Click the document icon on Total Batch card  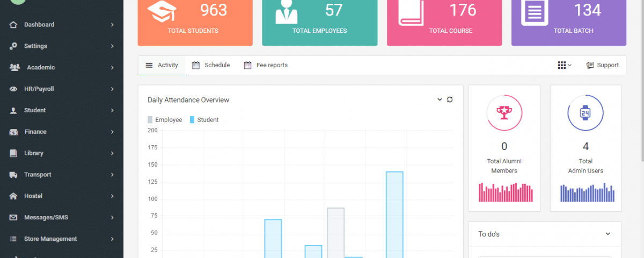click(535, 12)
